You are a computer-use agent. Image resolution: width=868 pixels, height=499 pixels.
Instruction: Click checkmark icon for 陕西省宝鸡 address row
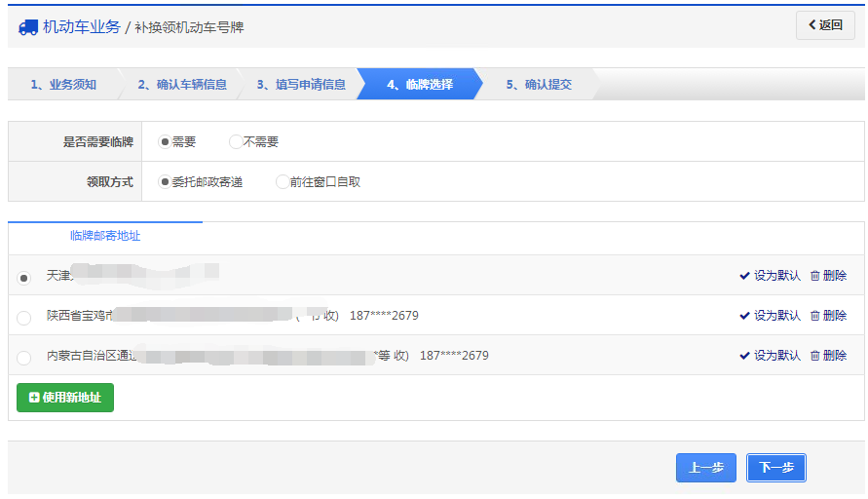(744, 316)
